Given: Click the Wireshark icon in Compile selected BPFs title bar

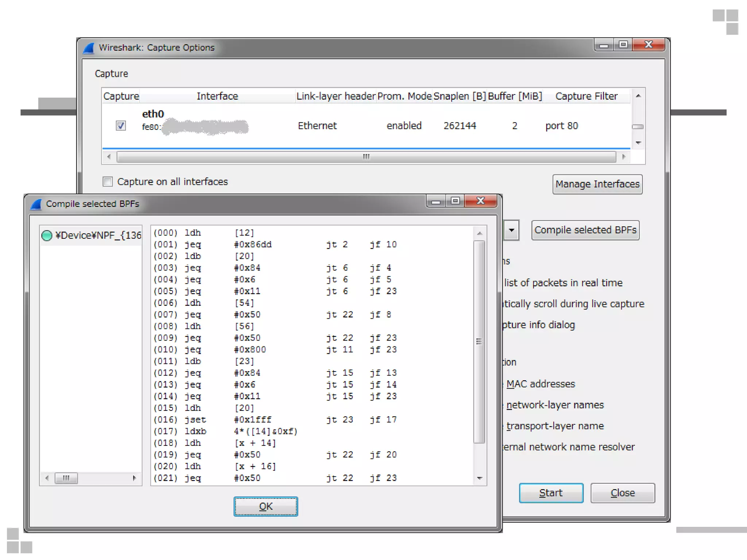Looking at the screenshot, I should pos(36,204).
